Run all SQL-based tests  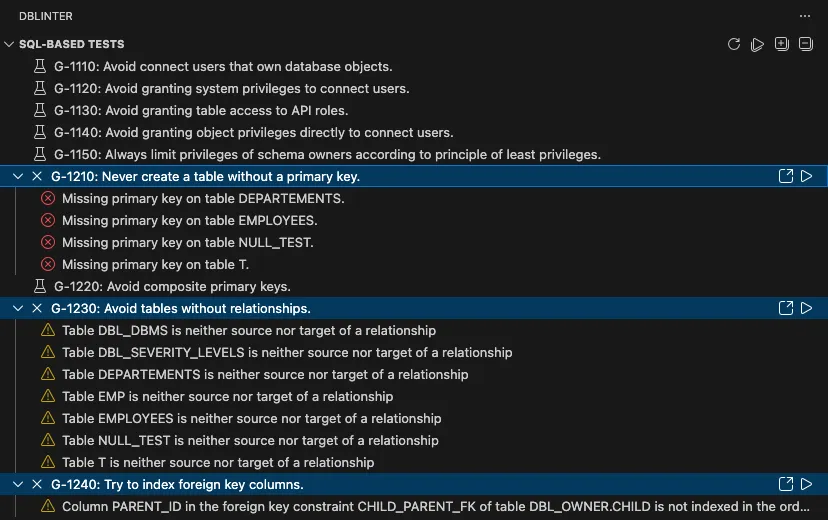[x=757, y=44]
